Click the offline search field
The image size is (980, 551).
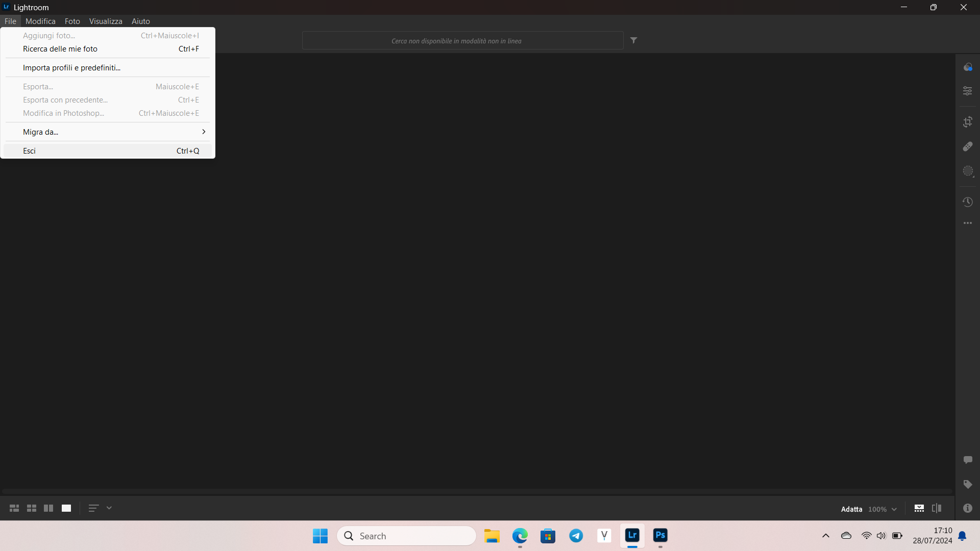tap(462, 40)
